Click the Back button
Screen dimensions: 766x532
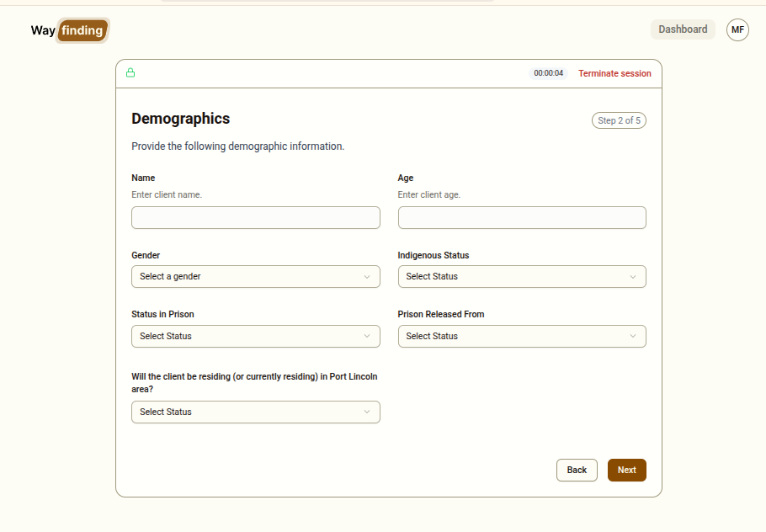(x=577, y=470)
